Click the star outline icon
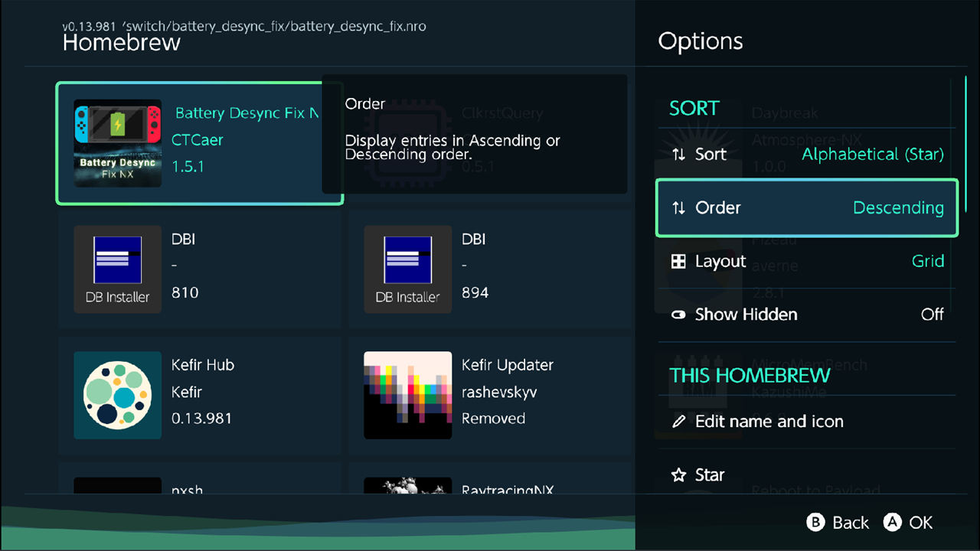This screenshot has height=551, width=980. pos(678,475)
